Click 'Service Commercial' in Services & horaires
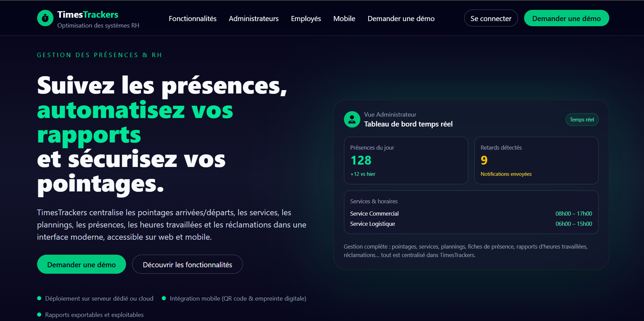Viewport: 644px width, 321px height. point(374,214)
